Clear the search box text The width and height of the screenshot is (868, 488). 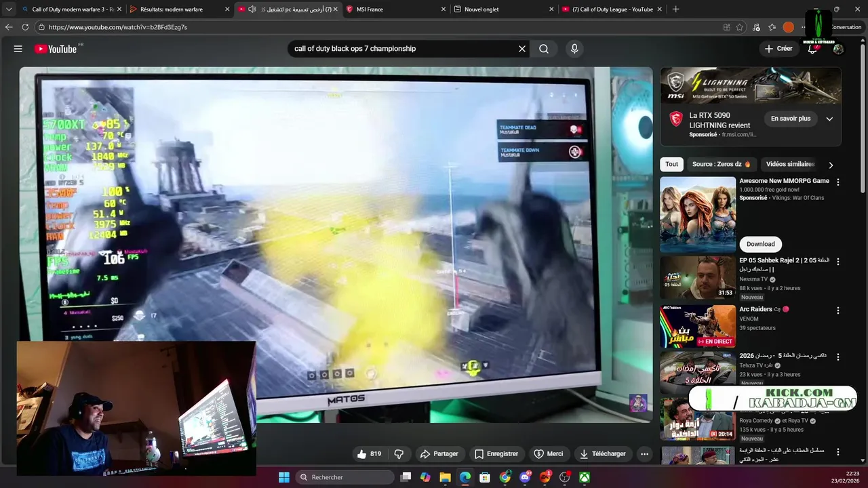[522, 49]
